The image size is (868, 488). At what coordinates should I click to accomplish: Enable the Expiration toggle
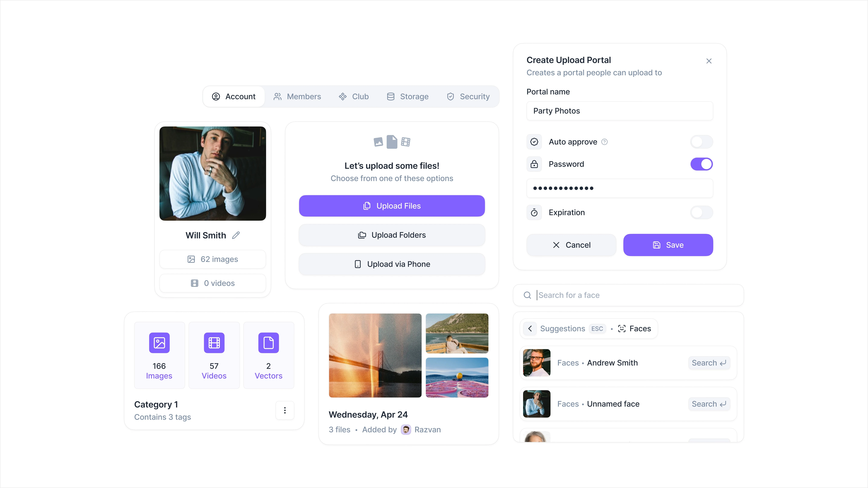click(701, 213)
